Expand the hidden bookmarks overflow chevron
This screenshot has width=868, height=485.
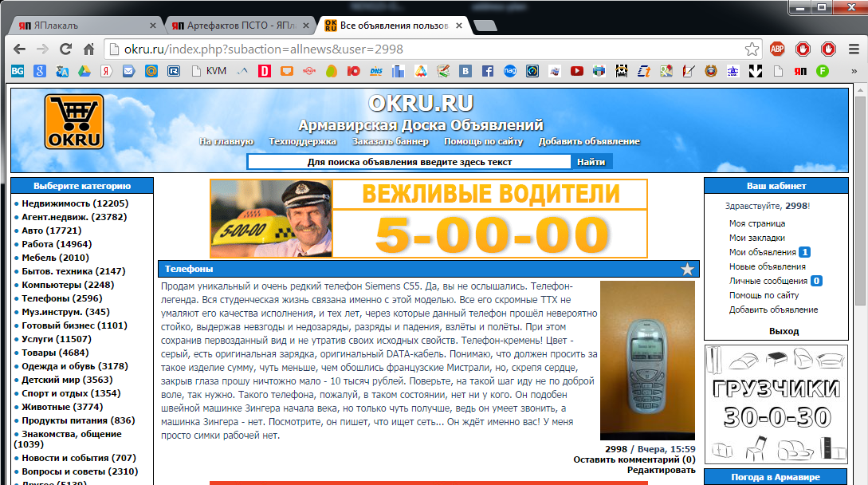[x=855, y=71]
